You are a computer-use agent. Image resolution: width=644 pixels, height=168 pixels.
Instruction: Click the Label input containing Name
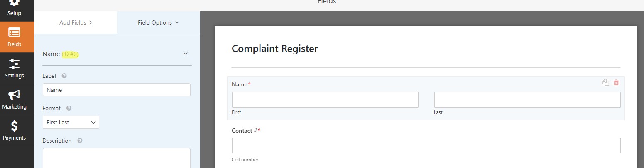117,90
